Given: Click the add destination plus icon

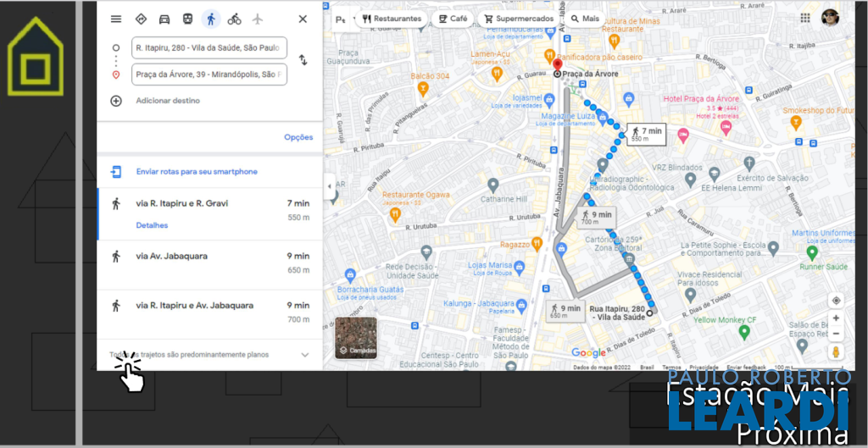Looking at the screenshot, I should pos(115,101).
